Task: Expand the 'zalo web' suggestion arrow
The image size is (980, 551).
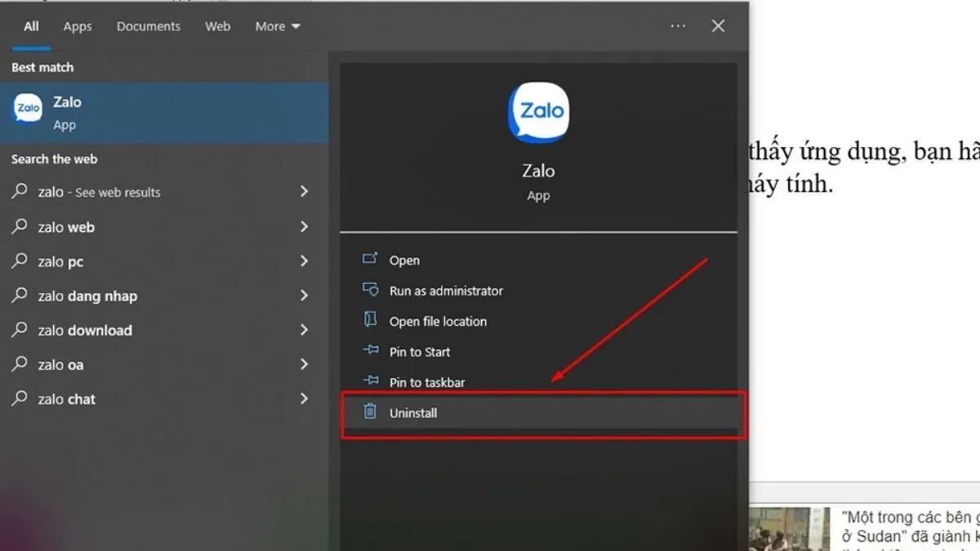Action: click(304, 226)
